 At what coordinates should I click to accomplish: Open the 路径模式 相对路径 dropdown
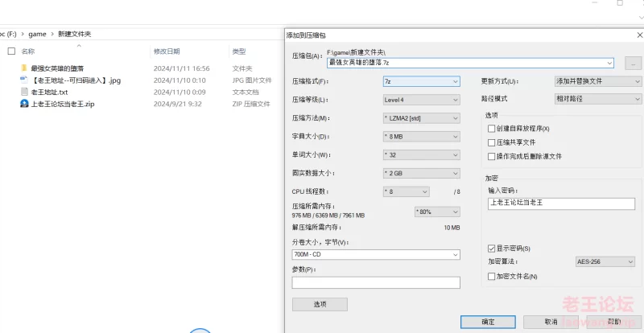tap(597, 99)
